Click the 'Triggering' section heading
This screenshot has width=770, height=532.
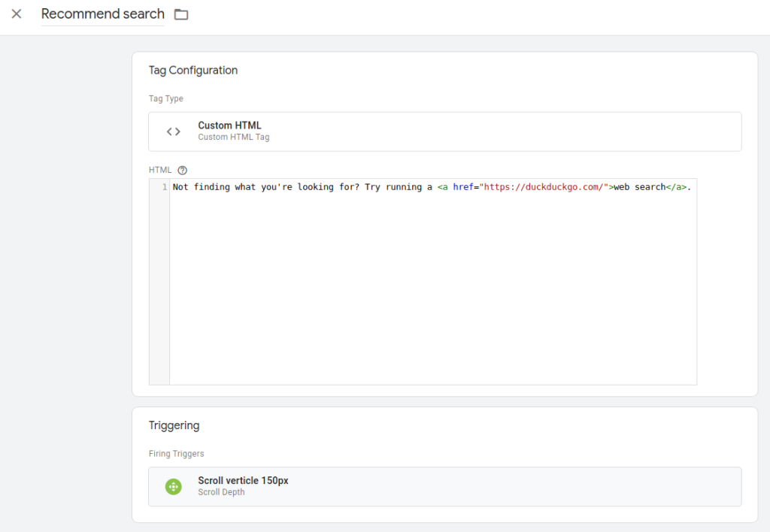[174, 425]
